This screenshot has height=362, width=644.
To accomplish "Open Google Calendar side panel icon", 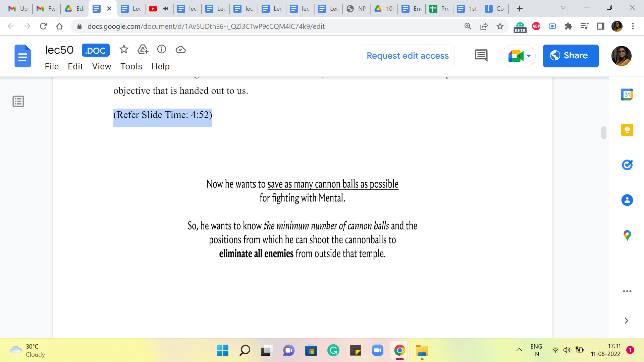I will (627, 95).
